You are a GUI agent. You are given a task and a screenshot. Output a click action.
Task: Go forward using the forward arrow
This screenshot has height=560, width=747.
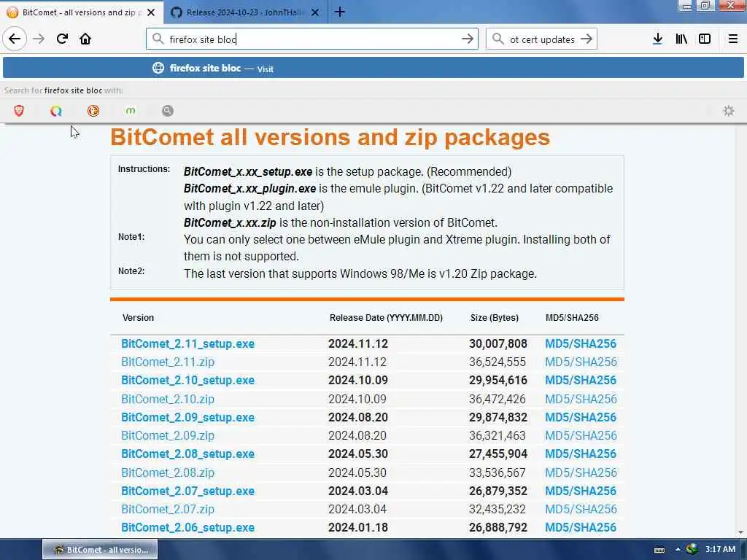click(39, 39)
